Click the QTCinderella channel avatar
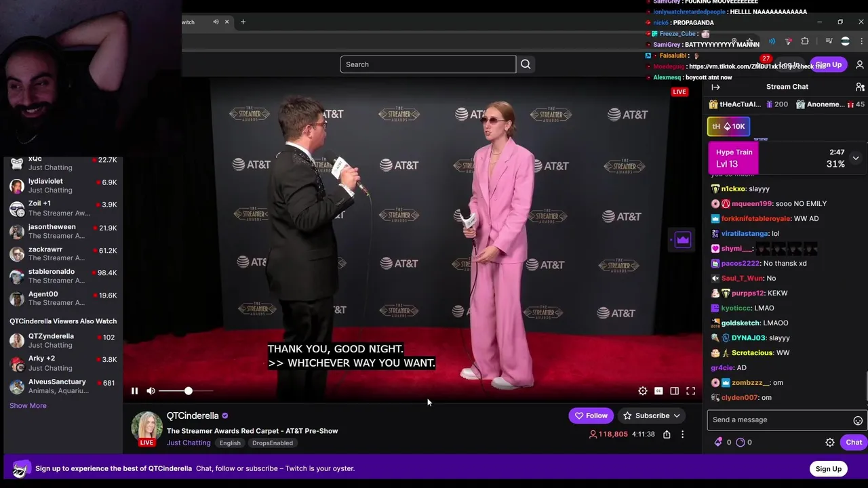The width and height of the screenshot is (868, 488). pos(147,427)
